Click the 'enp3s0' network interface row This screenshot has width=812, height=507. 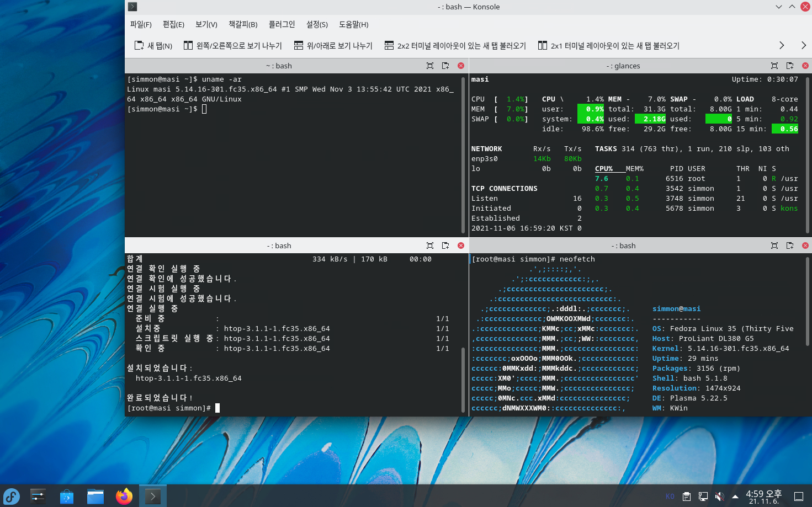(527, 159)
